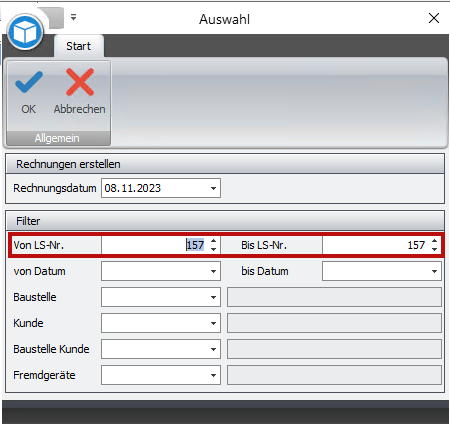
Task: Decrease the Von LS-Nr. value
Action: pyautogui.click(x=214, y=249)
